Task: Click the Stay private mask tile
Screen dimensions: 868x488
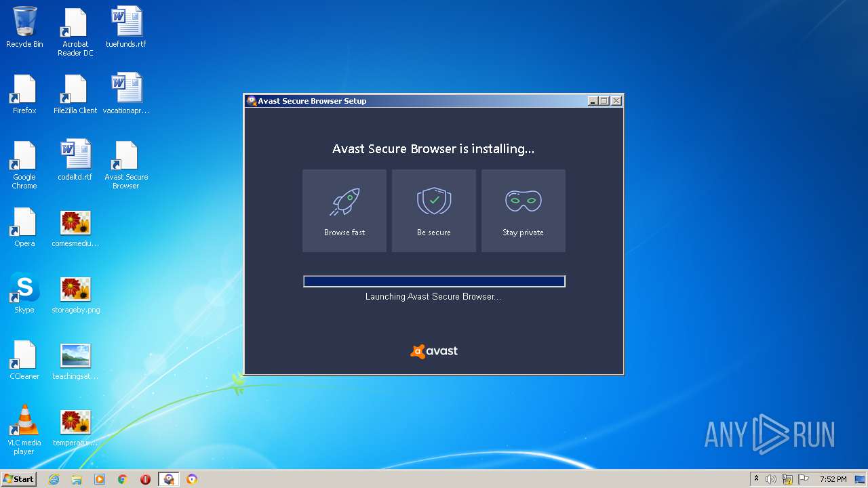Action: pyautogui.click(x=524, y=211)
